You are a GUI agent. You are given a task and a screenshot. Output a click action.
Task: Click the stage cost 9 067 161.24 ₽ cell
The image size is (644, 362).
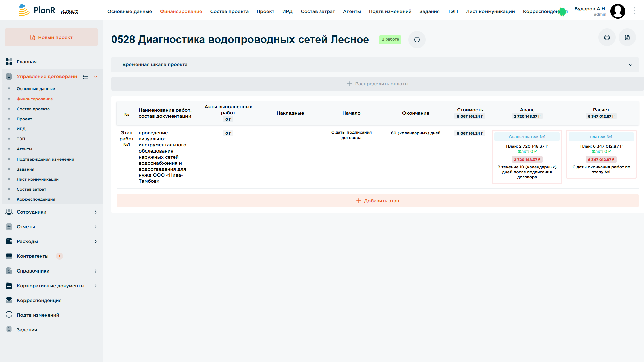click(x=470, y=133)
